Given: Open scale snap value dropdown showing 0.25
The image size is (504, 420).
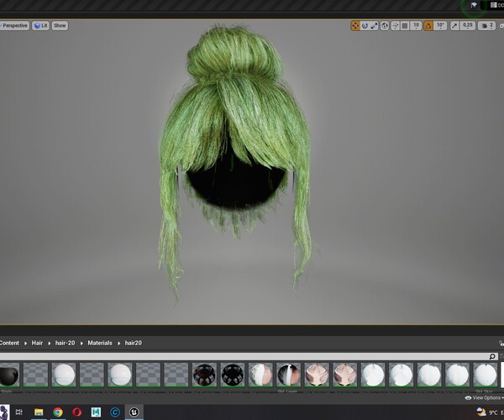Looking at the screenshot, I should [468, 25].
